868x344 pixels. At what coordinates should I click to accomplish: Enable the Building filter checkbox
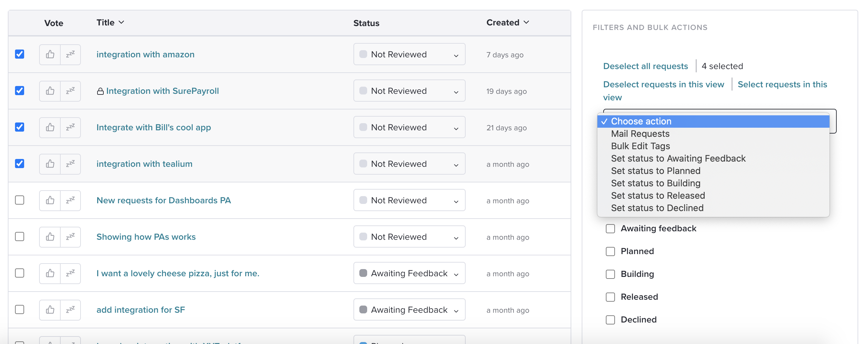click(x=610, y=274)
